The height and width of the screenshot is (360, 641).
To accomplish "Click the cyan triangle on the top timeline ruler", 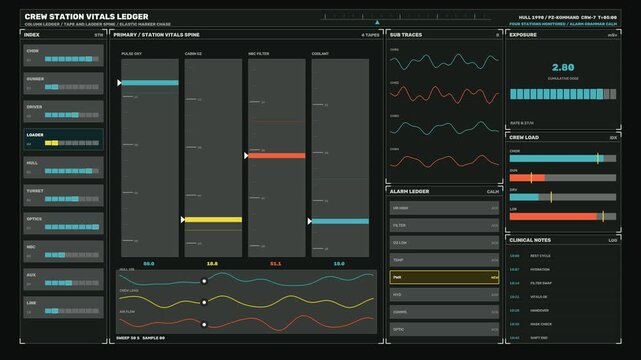I will coord(377,22).
